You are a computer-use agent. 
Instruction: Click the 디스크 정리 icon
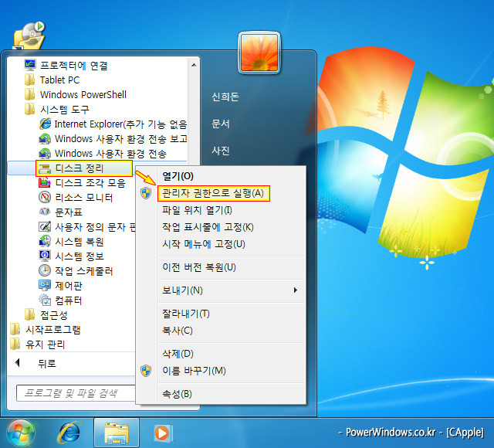tap(45, 168)
